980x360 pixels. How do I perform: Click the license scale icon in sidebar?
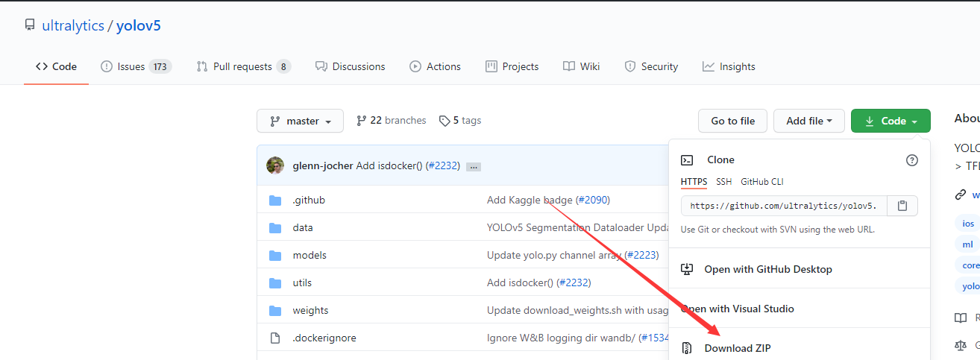coord(961,345)
